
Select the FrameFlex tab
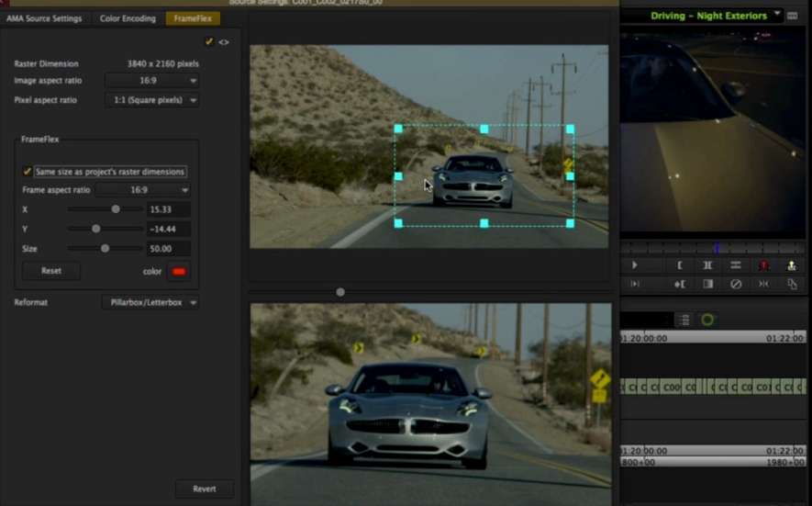coord(193,18)
